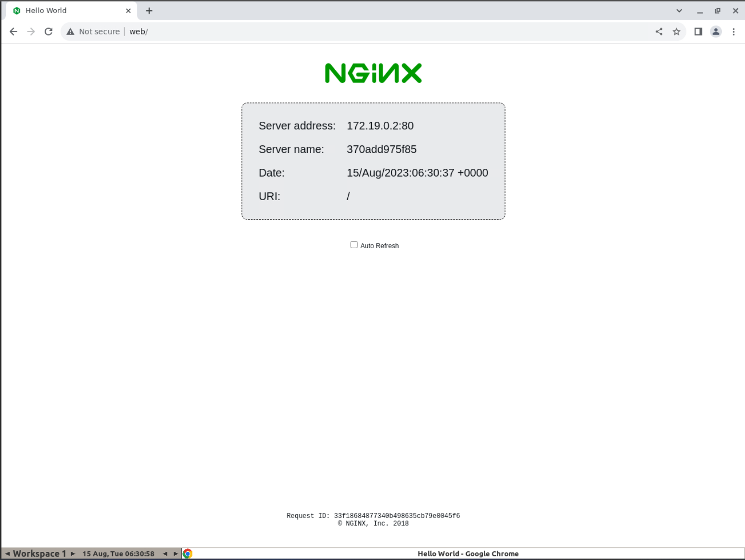The width and height of the screenshot is (745, 560).
Task: Open Chrome three-dot menu
Action: click(x=733, y=32)
